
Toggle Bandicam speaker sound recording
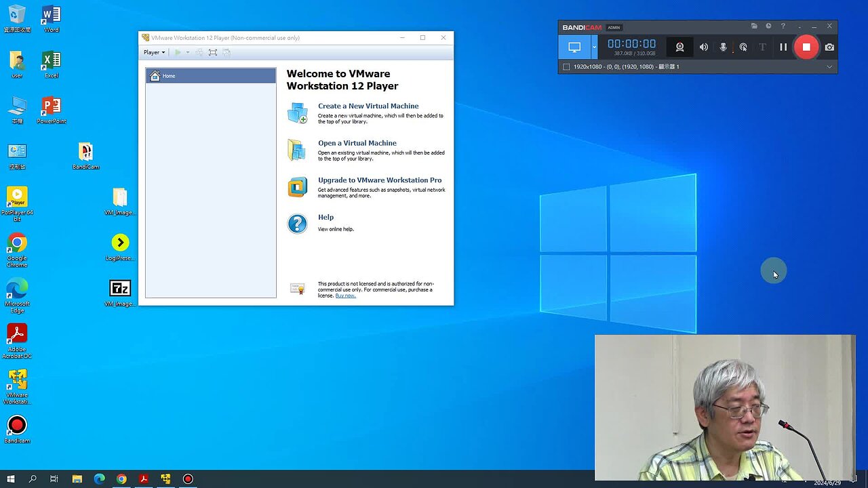click(x=704, y=47)
